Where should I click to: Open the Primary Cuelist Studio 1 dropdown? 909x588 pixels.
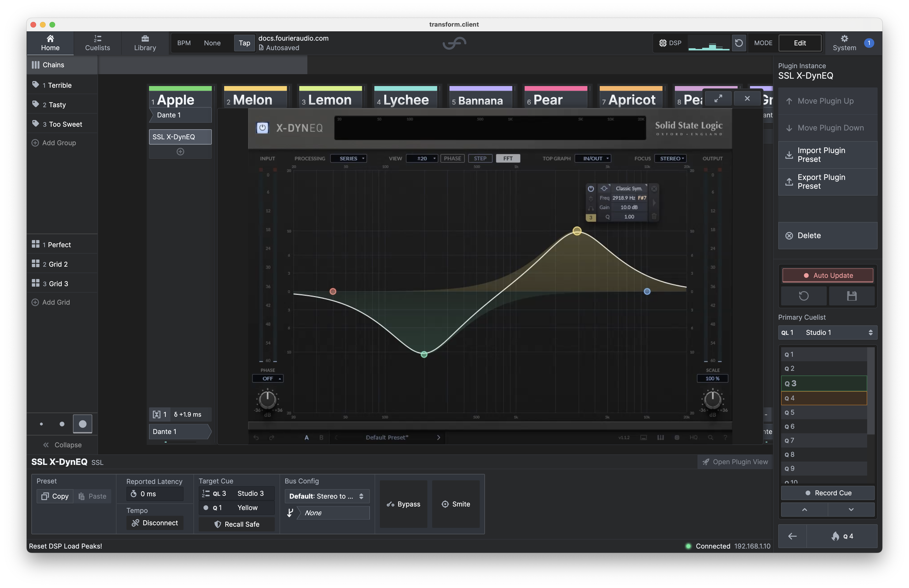pos(827,333)
